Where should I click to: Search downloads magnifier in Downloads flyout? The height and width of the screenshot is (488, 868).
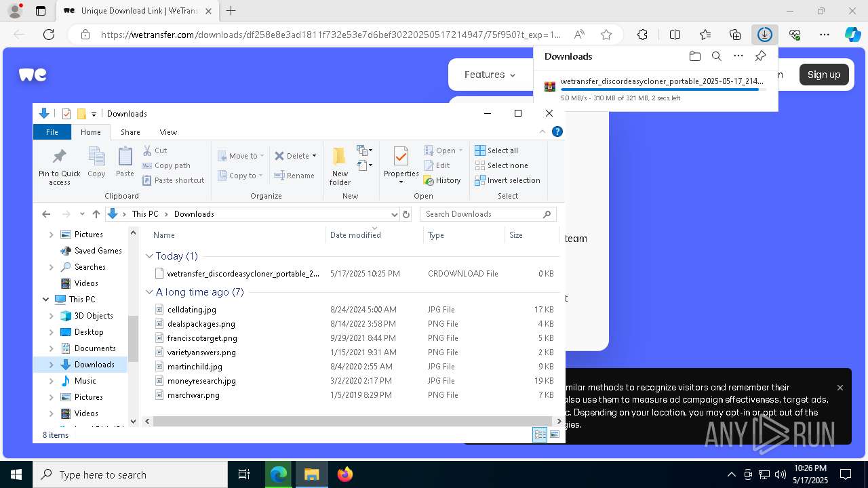pos(716,56)
